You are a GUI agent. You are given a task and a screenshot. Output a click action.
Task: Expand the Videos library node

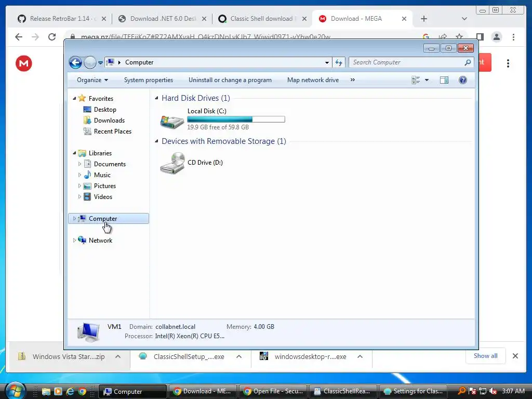click(79, 197)
